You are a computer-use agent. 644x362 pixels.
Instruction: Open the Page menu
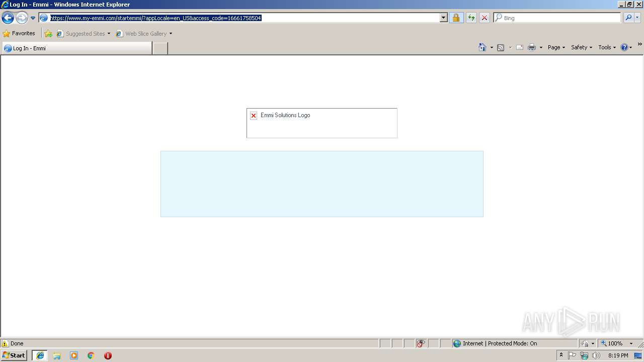(556, 47)
